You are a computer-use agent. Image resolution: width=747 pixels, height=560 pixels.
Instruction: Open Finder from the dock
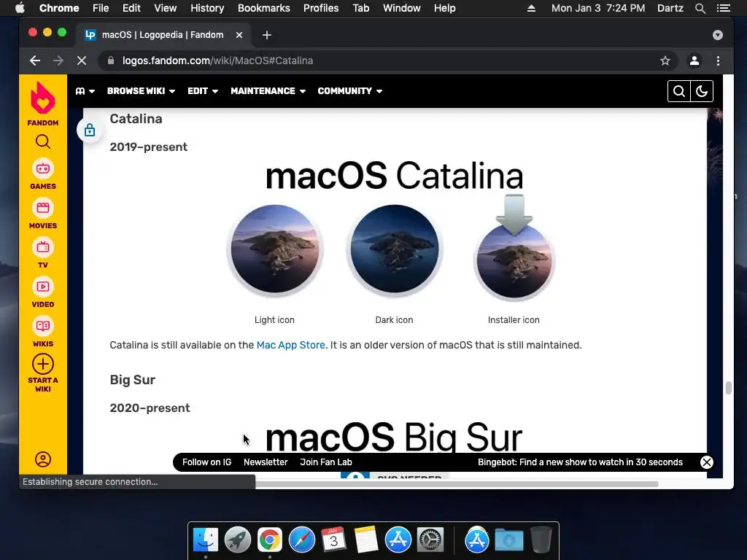[x=205, y=540]
